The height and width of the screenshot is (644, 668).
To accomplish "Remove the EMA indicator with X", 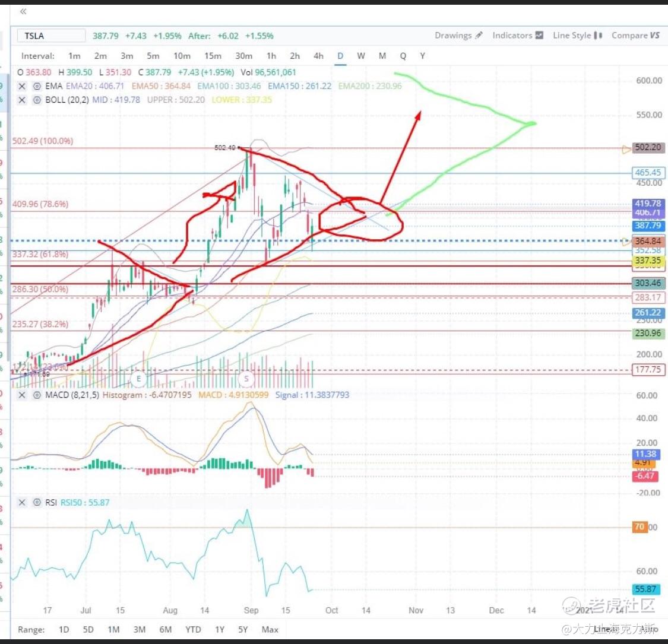I will coord(22,87).
